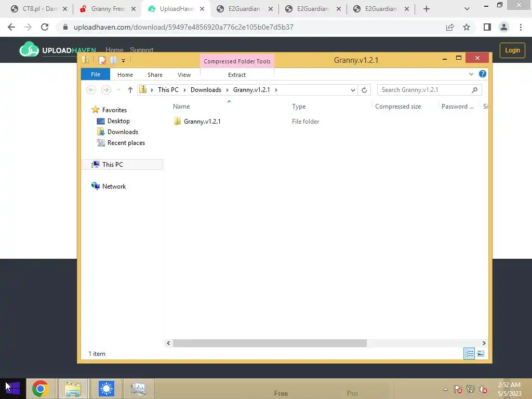The width and height of the screenshot is (532, 399).
Task: Sort by the Compressed size column
Action: click(397, 107)
